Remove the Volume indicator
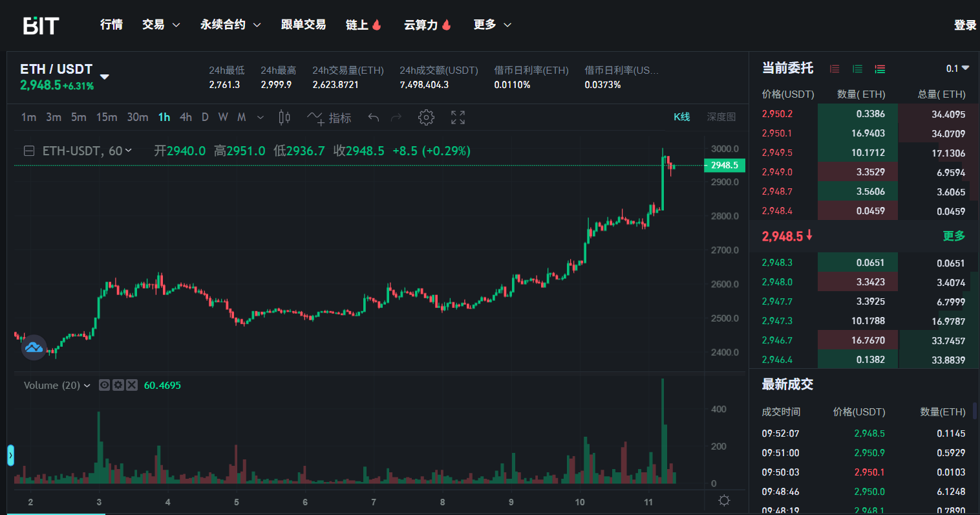 pyautogui.click(x=132, y=385)
